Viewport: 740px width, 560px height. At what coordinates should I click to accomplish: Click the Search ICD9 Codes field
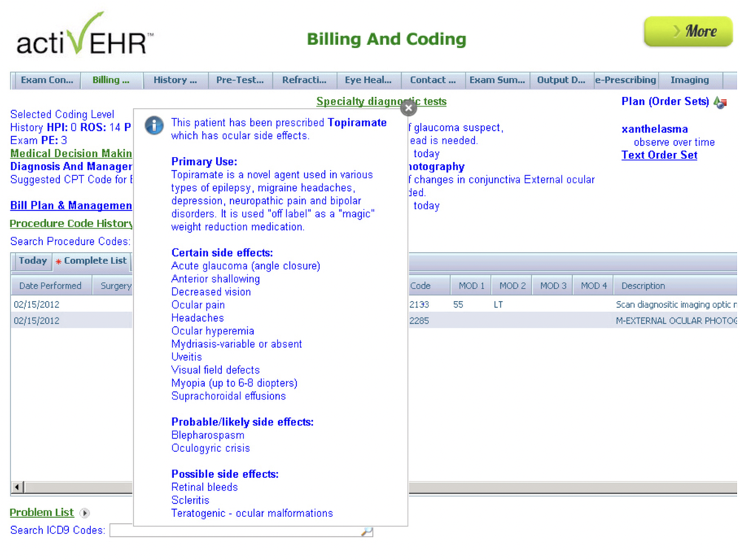click(241, 530)
